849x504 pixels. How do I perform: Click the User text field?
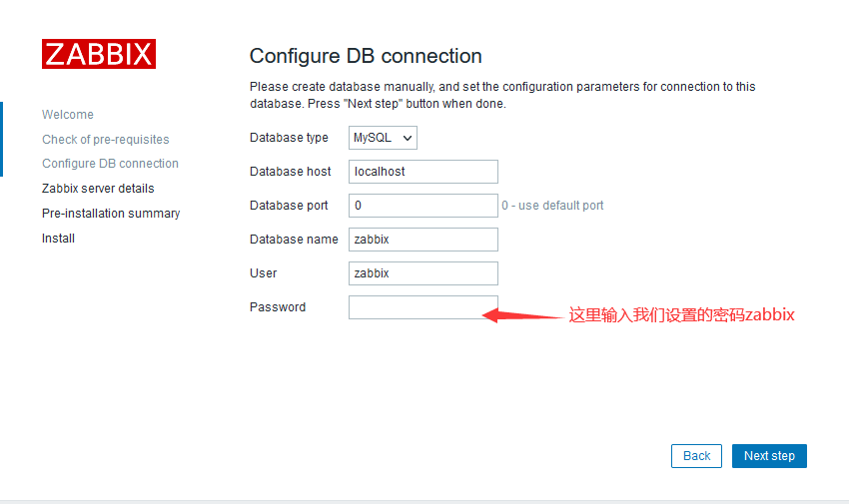pos(424,273)
